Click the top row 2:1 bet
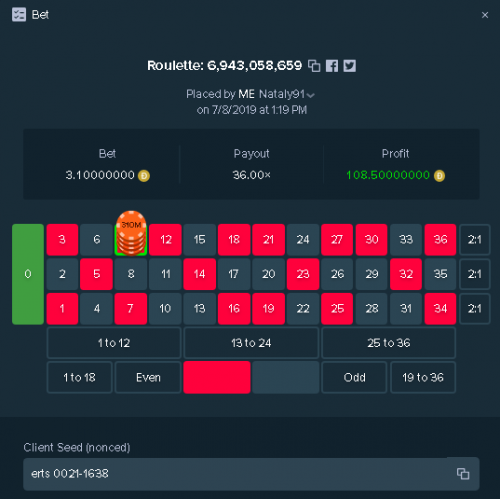500x499 pixels. pyautogui.click(x=475, y=240)
